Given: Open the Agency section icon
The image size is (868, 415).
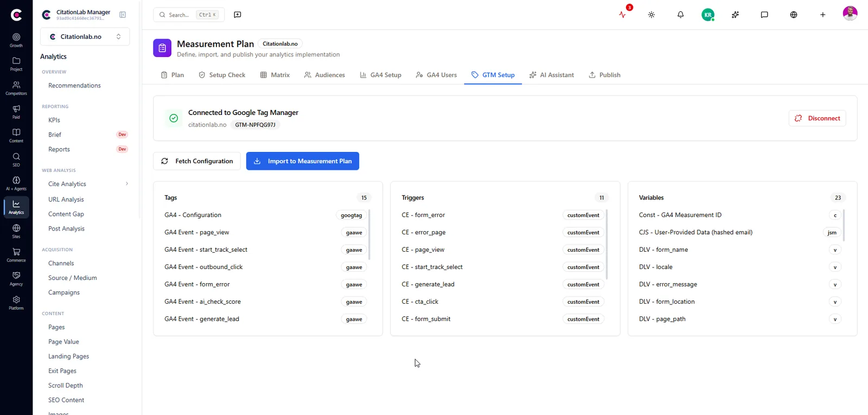Looking at the screenshot, I should (x=16, y=279).
